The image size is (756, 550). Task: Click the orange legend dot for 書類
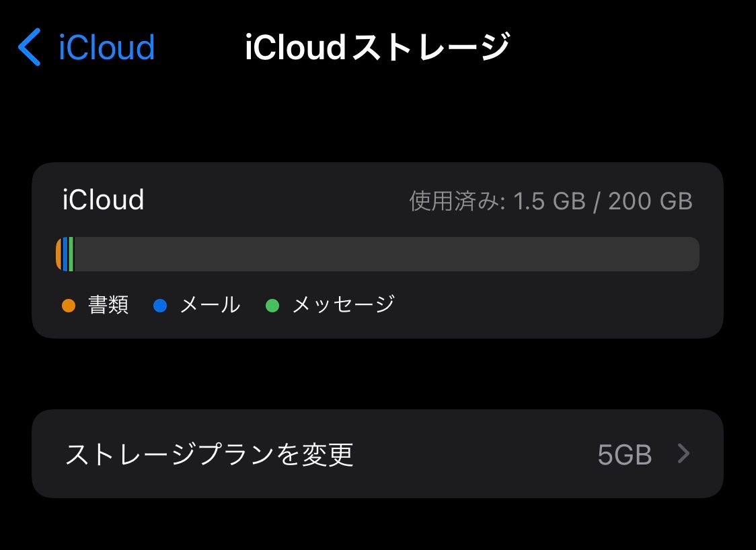pos(68,306)
